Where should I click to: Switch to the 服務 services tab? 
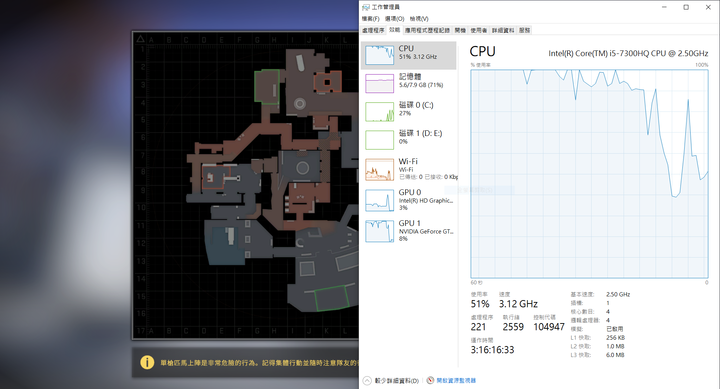click(x=524, y=30)
